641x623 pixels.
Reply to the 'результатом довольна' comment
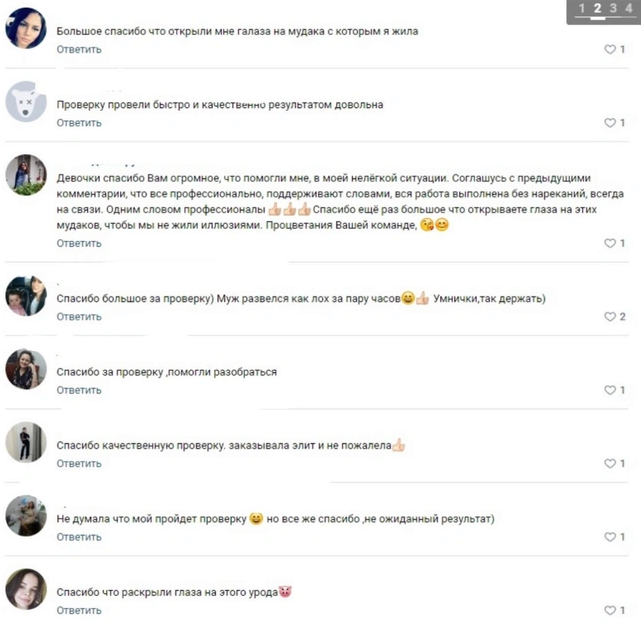[x=79, y=123]
